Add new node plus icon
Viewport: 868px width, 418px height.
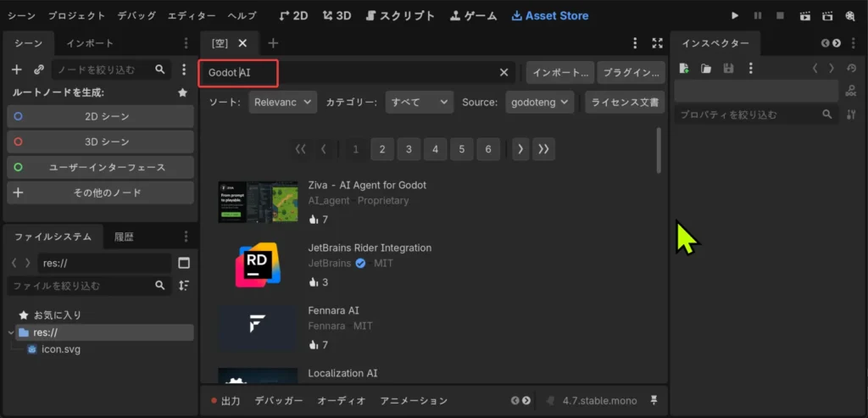pos(17,70)
